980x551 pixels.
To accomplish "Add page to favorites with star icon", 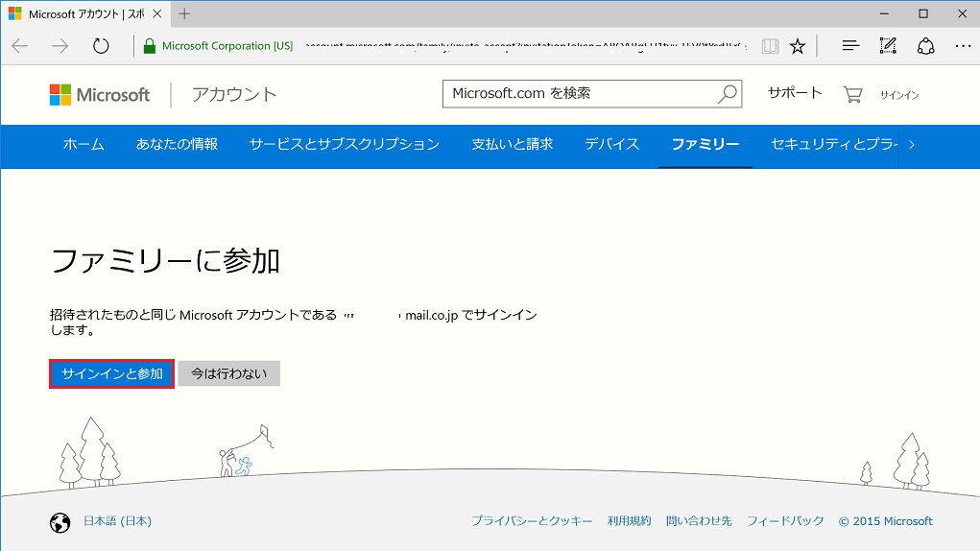I will pos(798,46).
